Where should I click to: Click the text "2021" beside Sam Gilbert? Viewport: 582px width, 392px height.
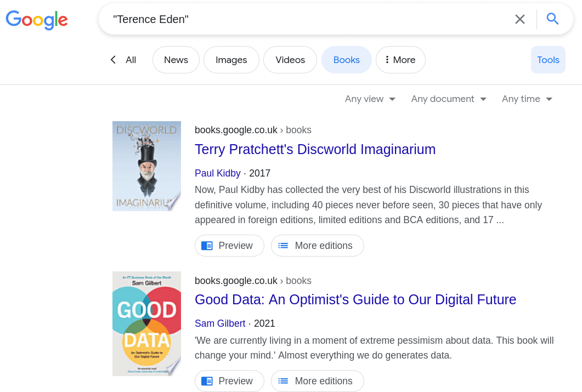(264, 323)
